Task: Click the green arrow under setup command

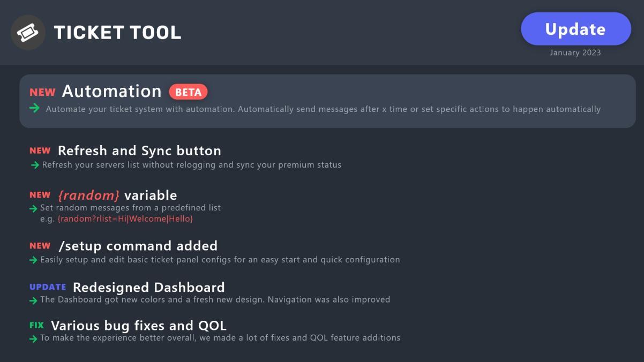Action: [33, 260]
